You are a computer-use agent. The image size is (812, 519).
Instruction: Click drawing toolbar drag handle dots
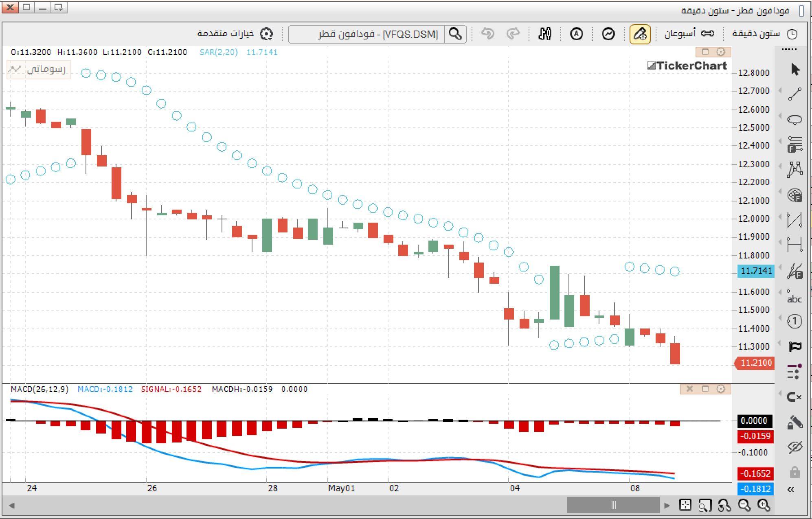pyautogui.click(x=789, y=50)
